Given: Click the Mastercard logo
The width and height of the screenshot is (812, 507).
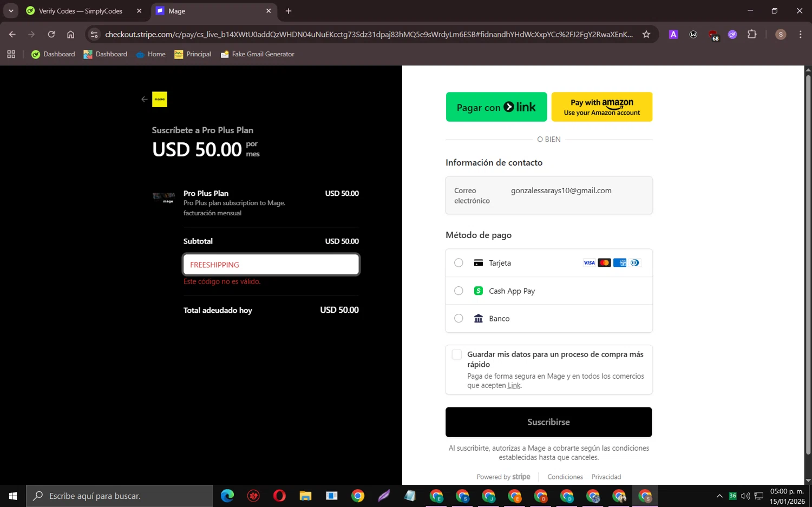Looking at the screenshot, I should click(604, 263).
